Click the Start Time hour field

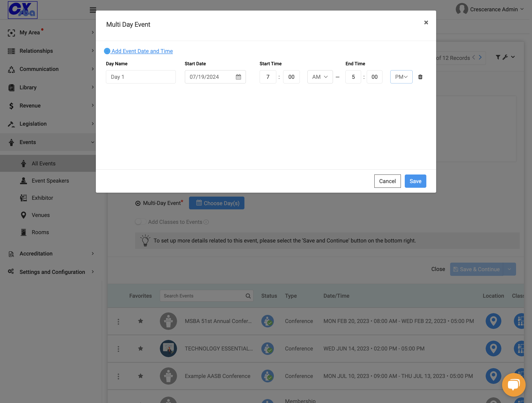(268, 77)
